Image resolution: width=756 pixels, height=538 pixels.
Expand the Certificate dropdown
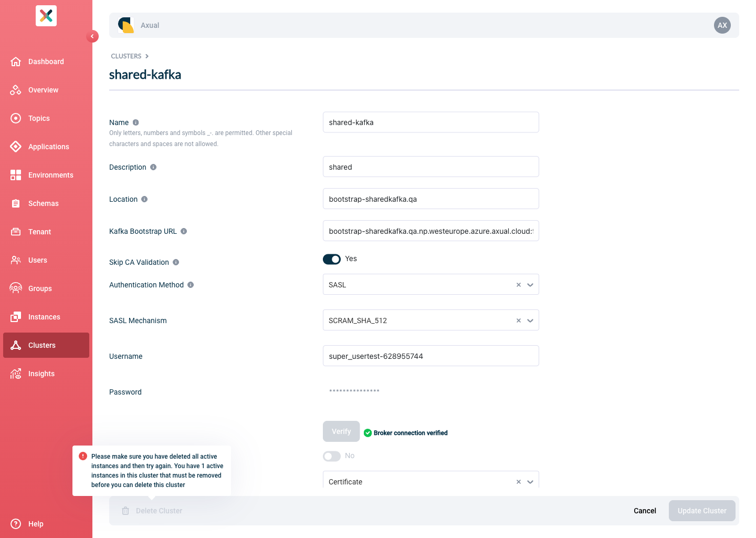530,482
